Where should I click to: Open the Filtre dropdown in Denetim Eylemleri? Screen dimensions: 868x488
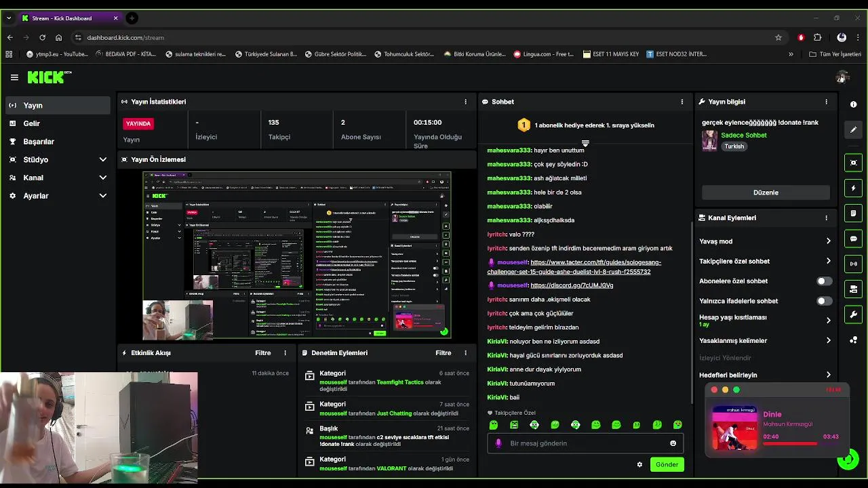coord(443,352)
